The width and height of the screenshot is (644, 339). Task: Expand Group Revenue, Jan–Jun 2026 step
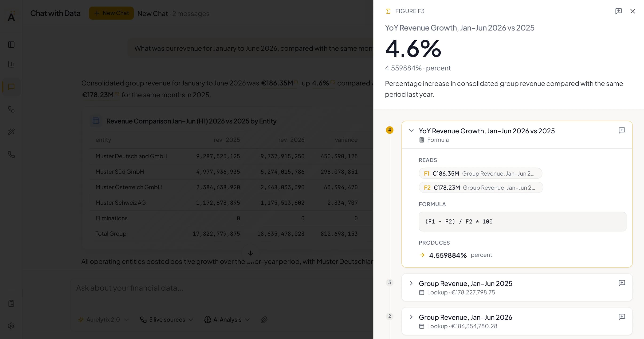click(x=411, y=317)
